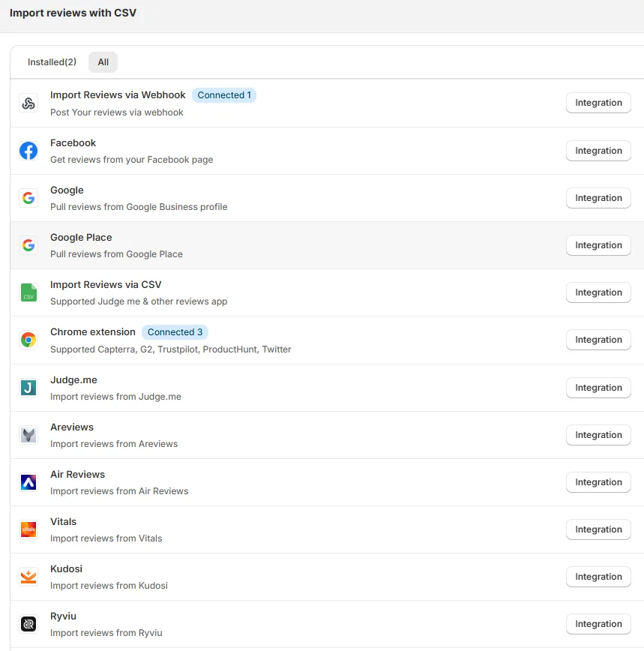Click the Connected 1 badge on Webhook row
This screenshot has height=651, width=644.
coord(224,95)
